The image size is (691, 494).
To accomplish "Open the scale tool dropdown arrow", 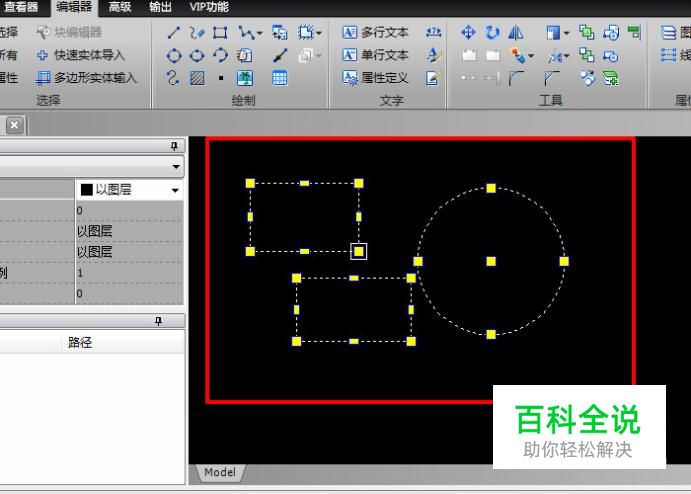I will (566, 56).
